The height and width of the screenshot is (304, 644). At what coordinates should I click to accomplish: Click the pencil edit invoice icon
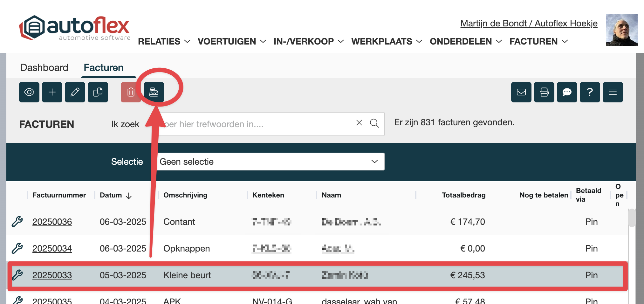pos(75,92)
